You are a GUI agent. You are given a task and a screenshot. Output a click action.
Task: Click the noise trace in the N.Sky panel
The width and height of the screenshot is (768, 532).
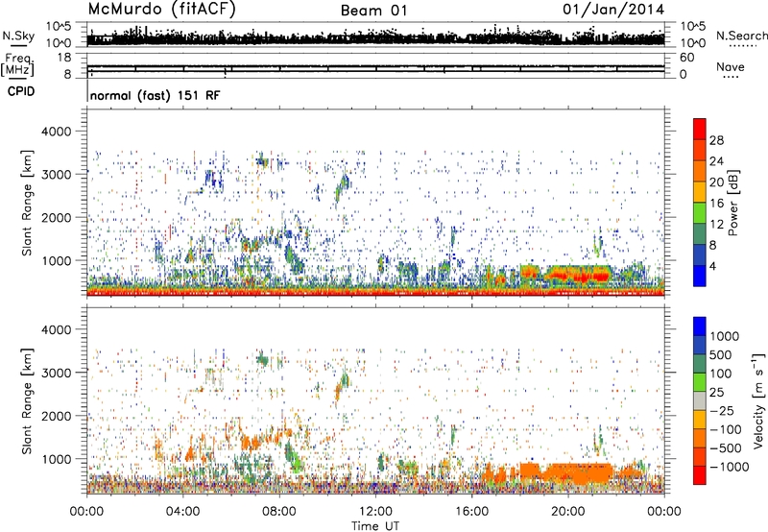coord(375,38)
